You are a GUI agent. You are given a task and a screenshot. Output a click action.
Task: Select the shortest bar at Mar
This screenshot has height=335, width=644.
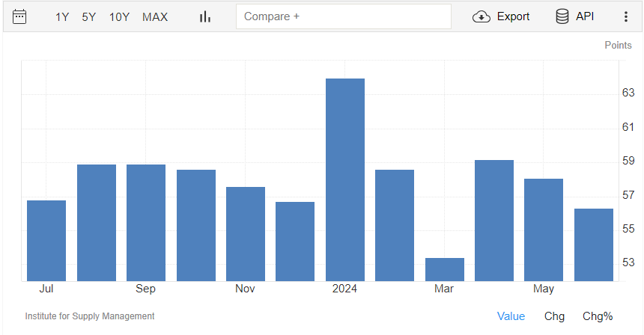click(x=445, y=269)
